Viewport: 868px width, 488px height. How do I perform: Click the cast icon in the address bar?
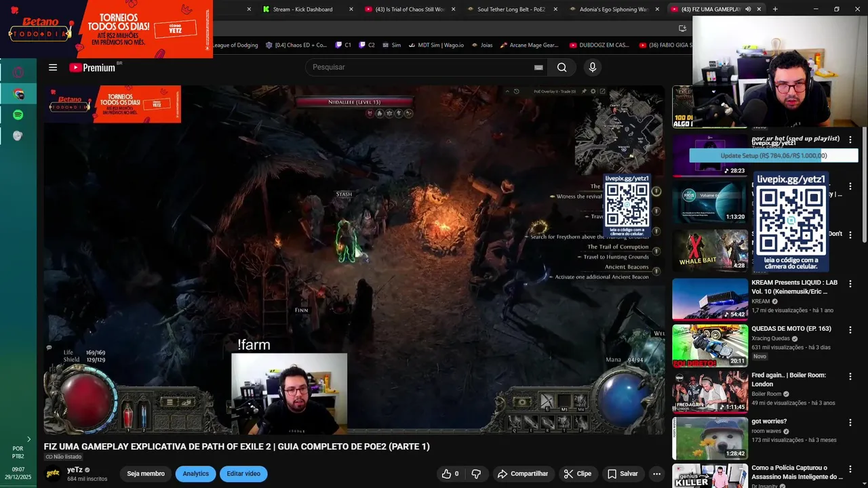(682, 28)
